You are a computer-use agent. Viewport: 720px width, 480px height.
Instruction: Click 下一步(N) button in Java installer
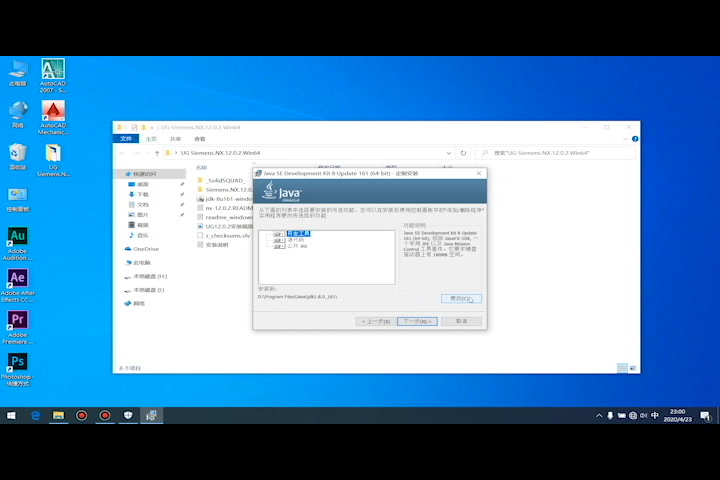(x=416, y=321)
